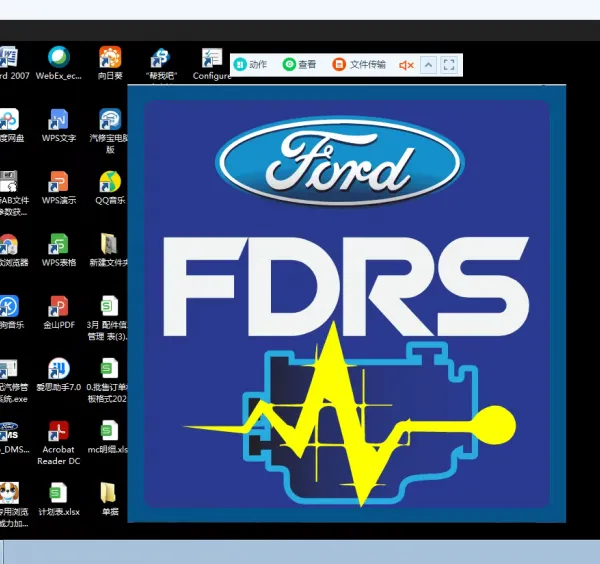Open the 汽修宝电脑版 shortcut

pos(109,131)
